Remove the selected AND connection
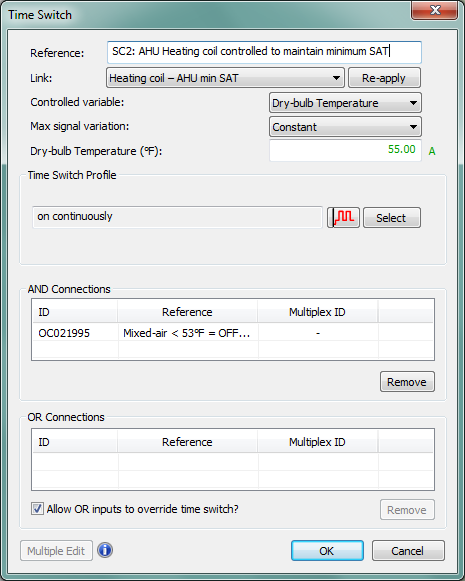 pyautogui.click(x=407, y=382)
